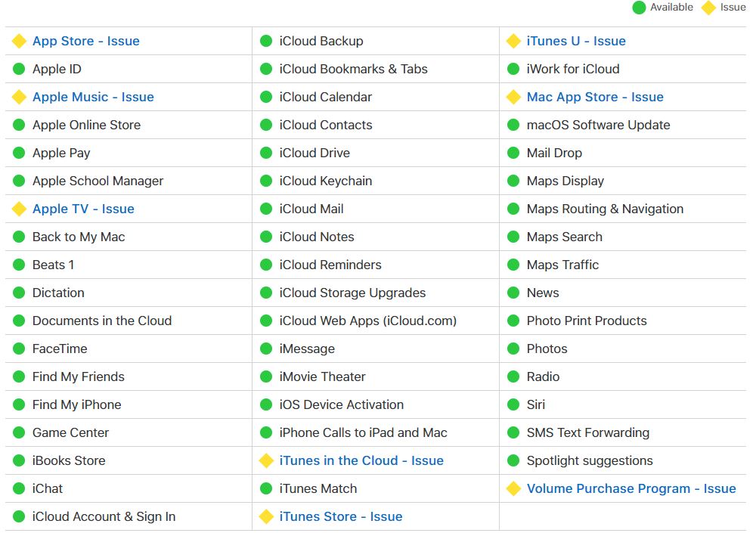Click green status dot beside iTunes Match

(x=266, y=488)
